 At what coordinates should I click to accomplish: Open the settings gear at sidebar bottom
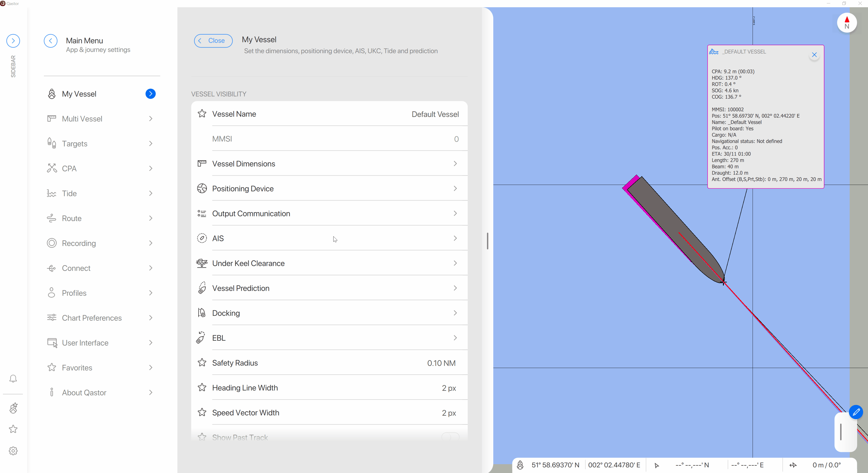[13, 451]
